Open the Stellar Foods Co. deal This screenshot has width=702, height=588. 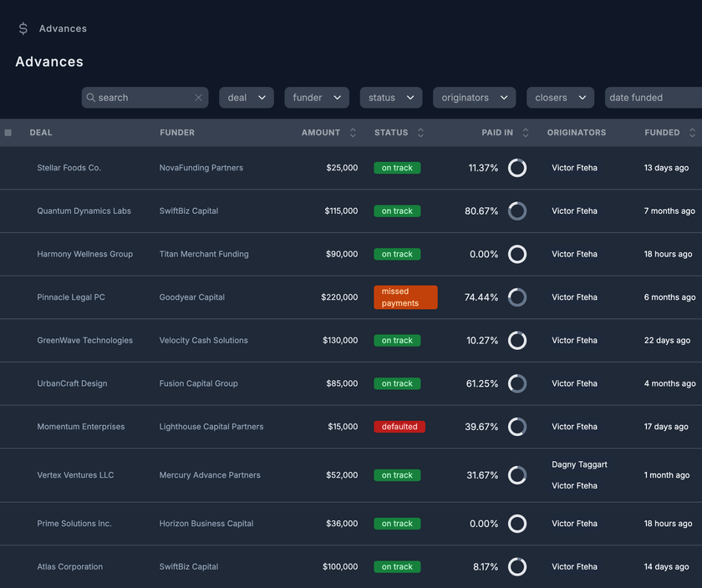coord(69,168)
